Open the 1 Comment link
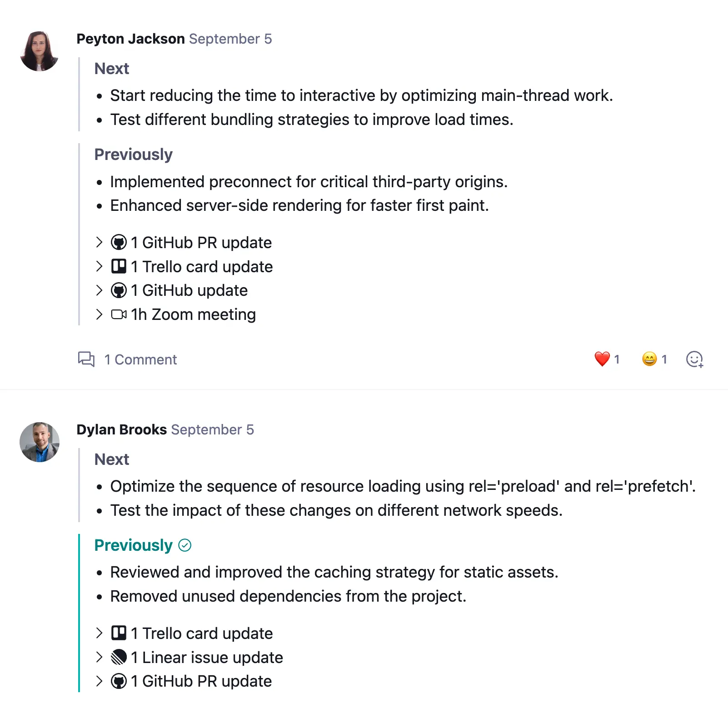728x728 pixels. coord(140,359)
